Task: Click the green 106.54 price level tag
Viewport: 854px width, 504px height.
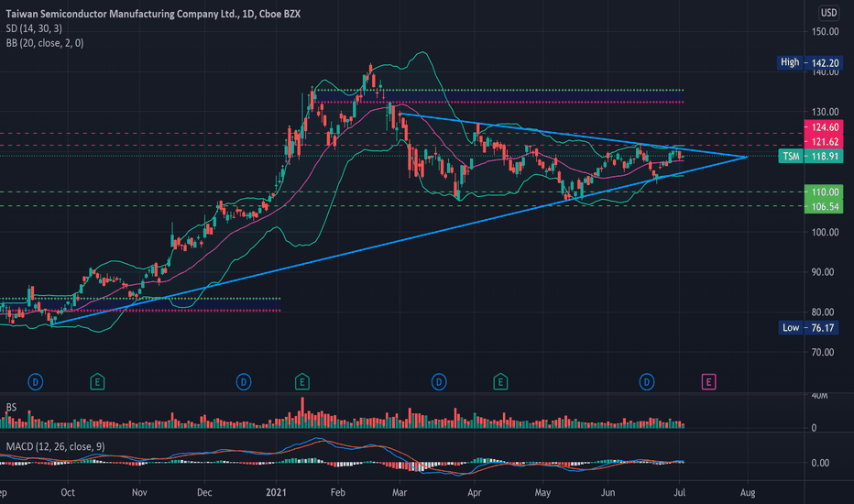Action: coord(824,206)
